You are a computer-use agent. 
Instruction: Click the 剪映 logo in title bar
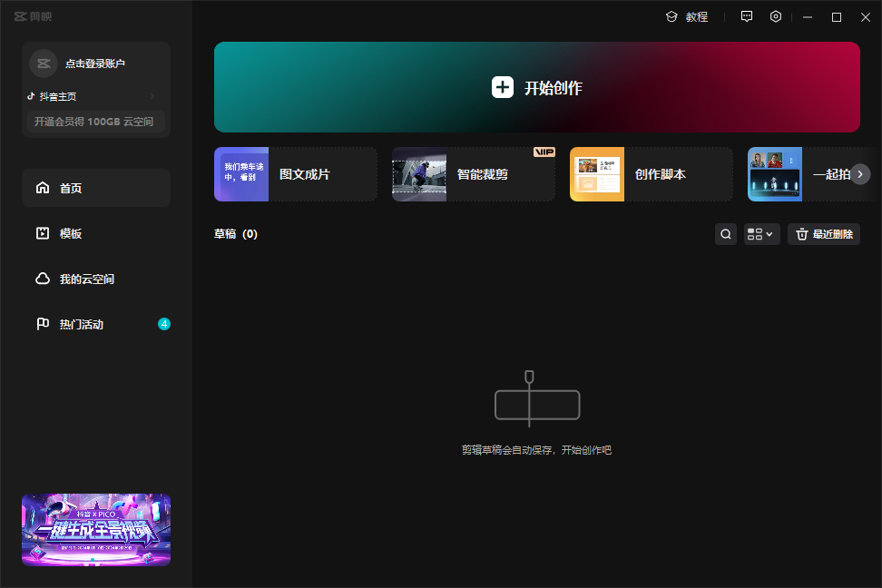click(34, 16)
